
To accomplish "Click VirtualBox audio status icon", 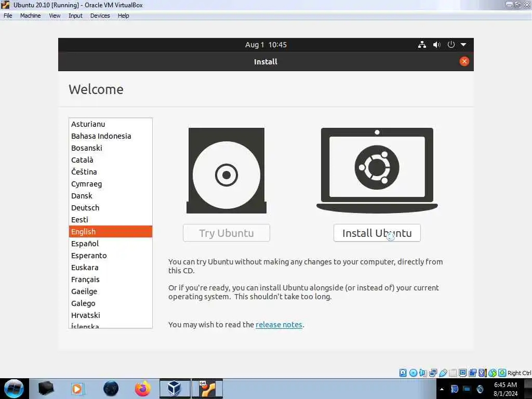I will coord(423,373).
